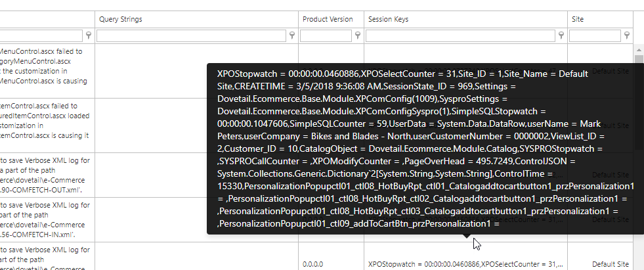Select bottom row XPOStopwatch session keys cell
Screen dimensions: 644x270
(x=465, y=256)
